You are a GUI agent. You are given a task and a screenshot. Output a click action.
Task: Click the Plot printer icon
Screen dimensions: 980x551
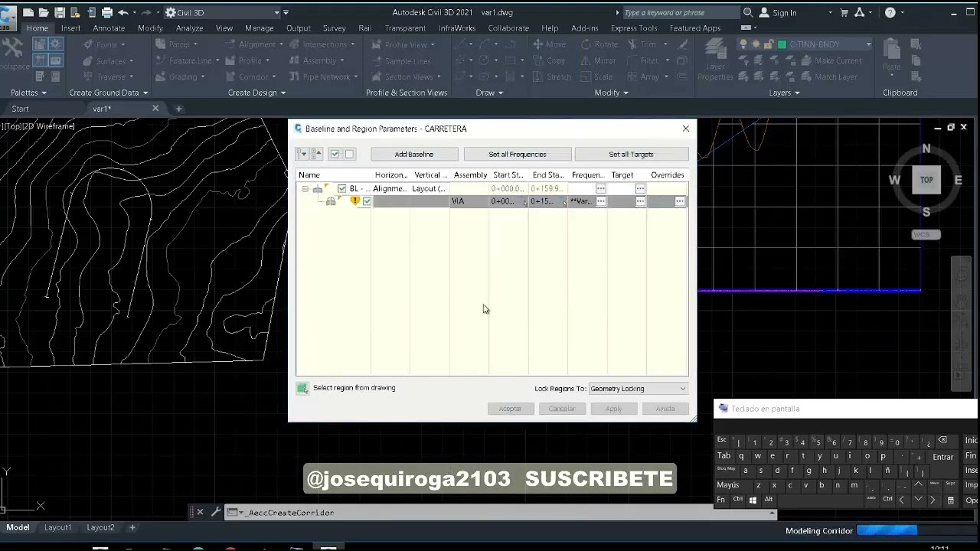(x=107, y=12)
